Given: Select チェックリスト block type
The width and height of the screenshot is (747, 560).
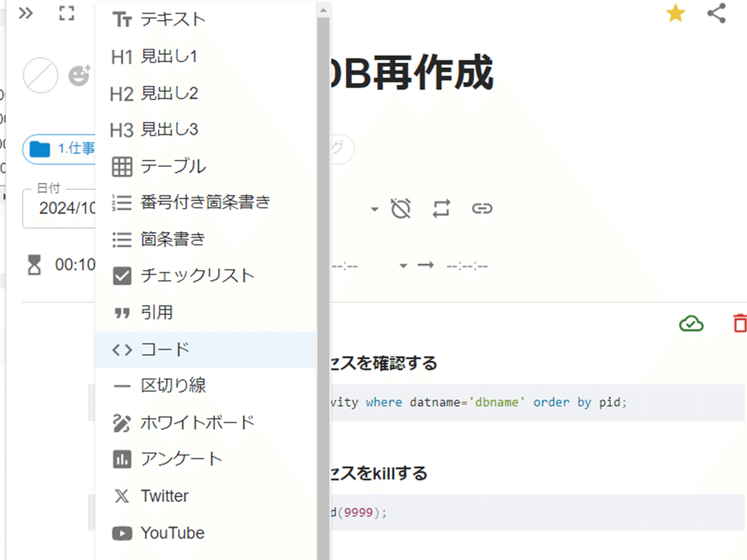Looking at the screenshot, I should [206, 276].
